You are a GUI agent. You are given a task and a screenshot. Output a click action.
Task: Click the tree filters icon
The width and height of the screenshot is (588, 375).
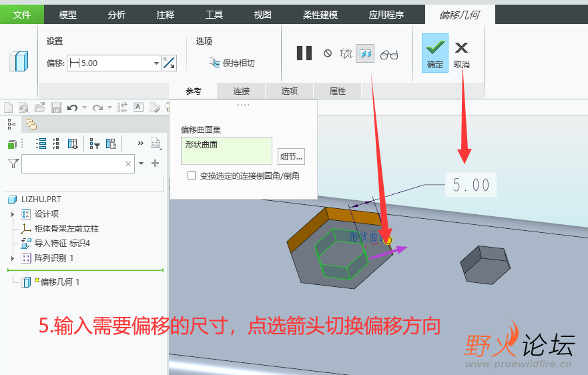pos(95,143)
